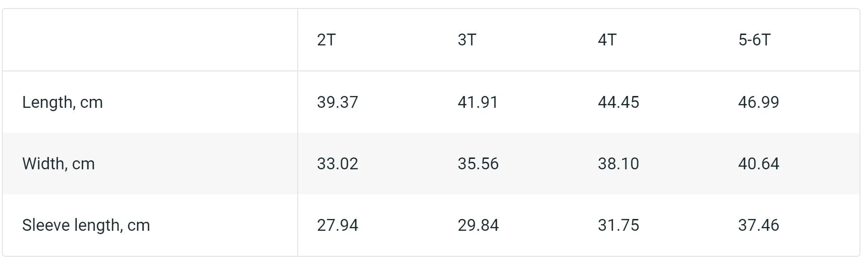Click the 4T length value 44.45
The width and height of the screenshot is (868, 262).
tap(618, 102)
